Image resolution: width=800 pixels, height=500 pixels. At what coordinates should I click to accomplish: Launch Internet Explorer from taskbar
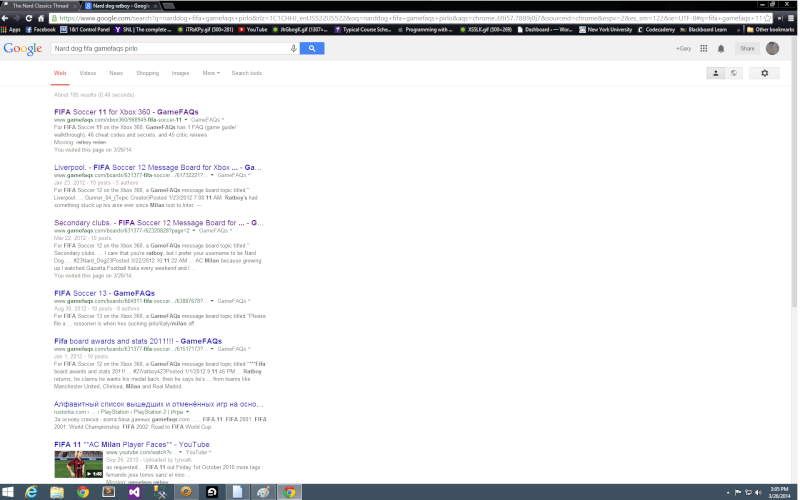click(x=31, y=492)
